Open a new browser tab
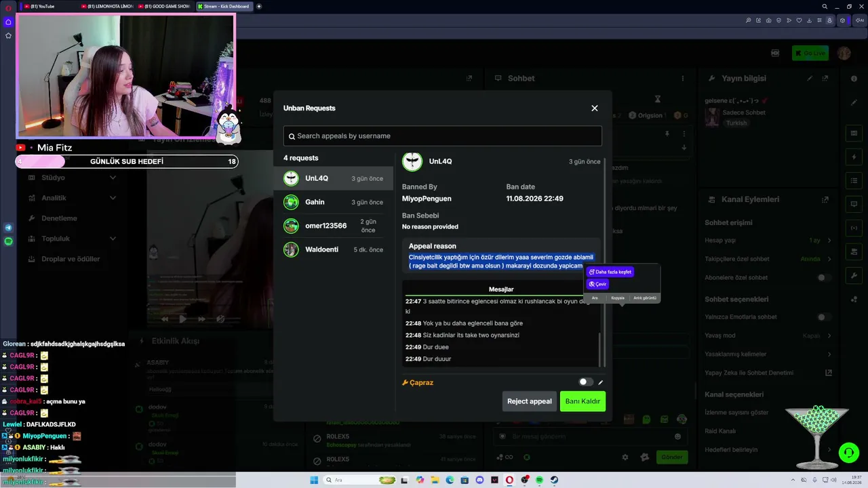 click(259, 6)
